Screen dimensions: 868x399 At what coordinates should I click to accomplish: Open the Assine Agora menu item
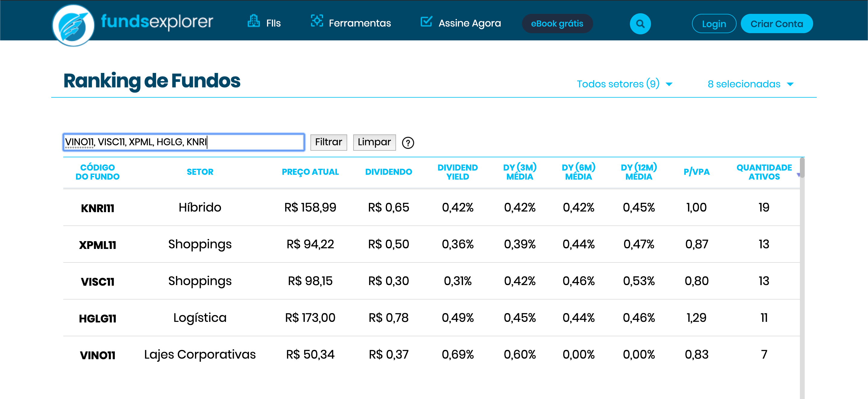469,23
